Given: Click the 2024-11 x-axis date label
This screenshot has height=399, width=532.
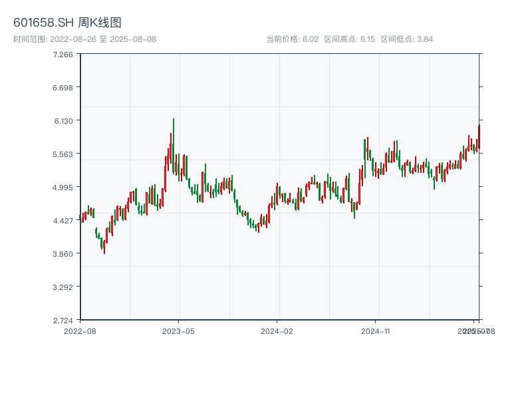Looking at the screenshot, I should [x=375, y=331].
